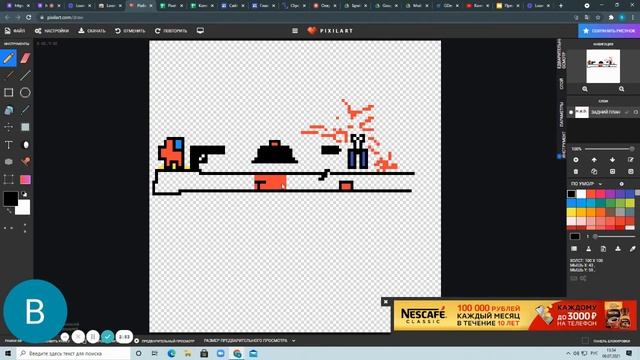Move the layer up
Image resolution: width=640 pixels, height=360 pixels.
click(x=594, y=160)
